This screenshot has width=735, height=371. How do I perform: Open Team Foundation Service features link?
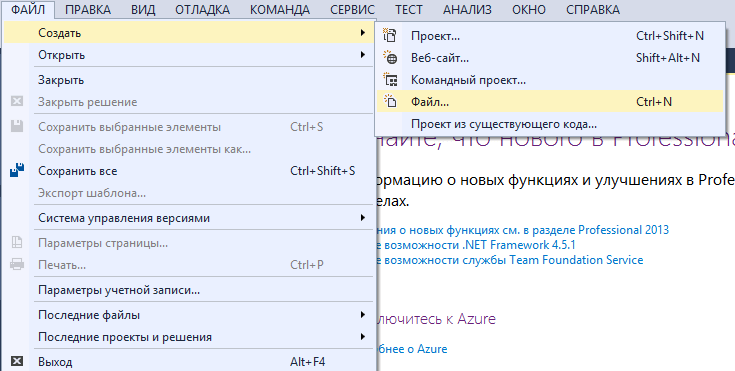(x=510, y=260)
